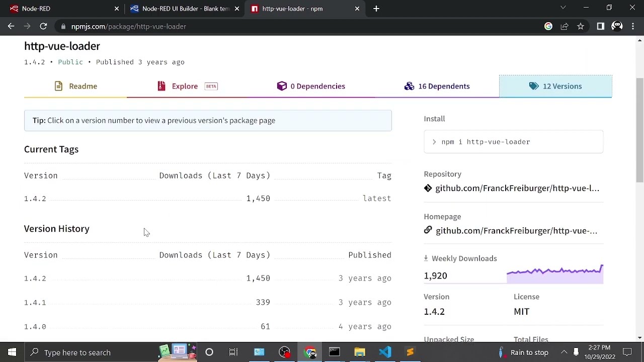Click the address bar URL

coord(129,26)
